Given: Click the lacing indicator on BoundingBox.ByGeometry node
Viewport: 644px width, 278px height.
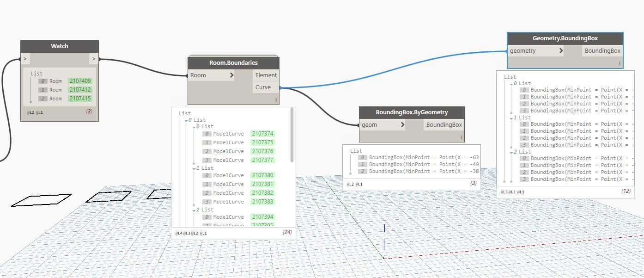Looking at the screenshot, I should click(461, 137).
